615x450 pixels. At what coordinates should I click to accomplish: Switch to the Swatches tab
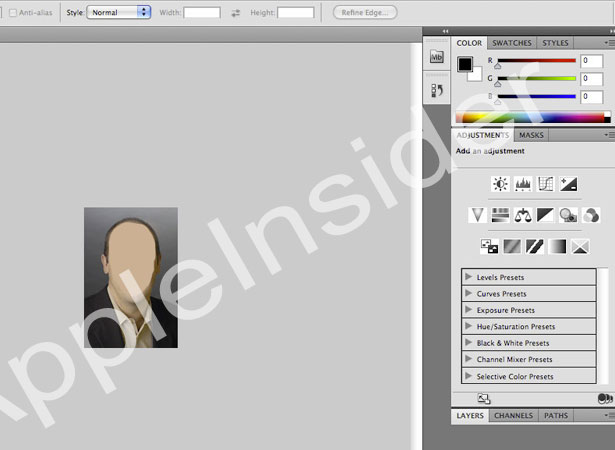(x=512, y=43)
